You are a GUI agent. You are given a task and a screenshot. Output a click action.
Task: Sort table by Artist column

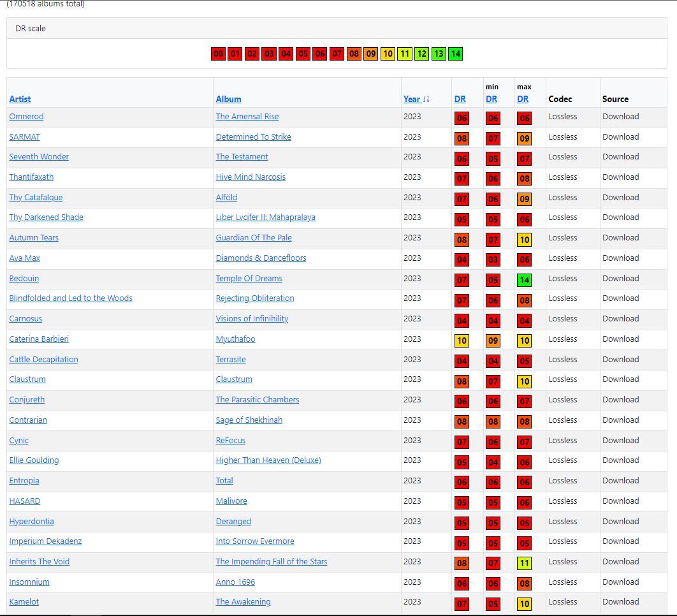[x=20, y=99]
